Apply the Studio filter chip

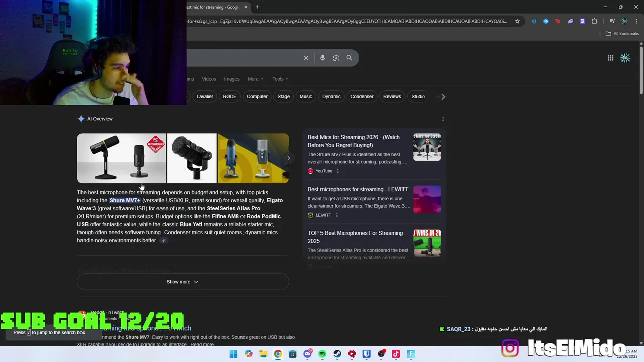click(x=418, y=96)
